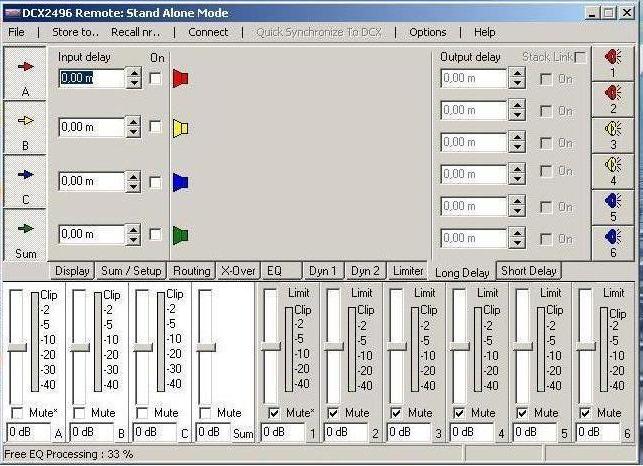
Task: Increase input A delay with up arrow
Action: click(x=134, y=73)
